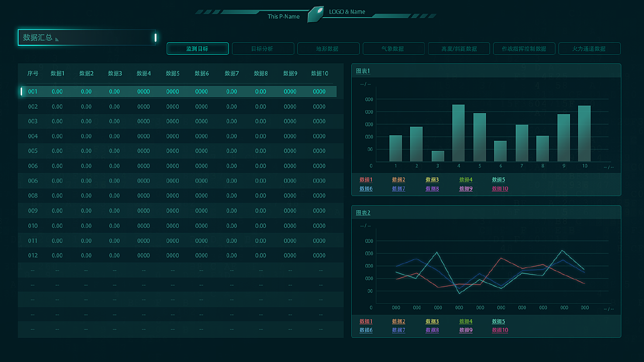Toggle 数据10 legend in 图表1

point(500,189)
